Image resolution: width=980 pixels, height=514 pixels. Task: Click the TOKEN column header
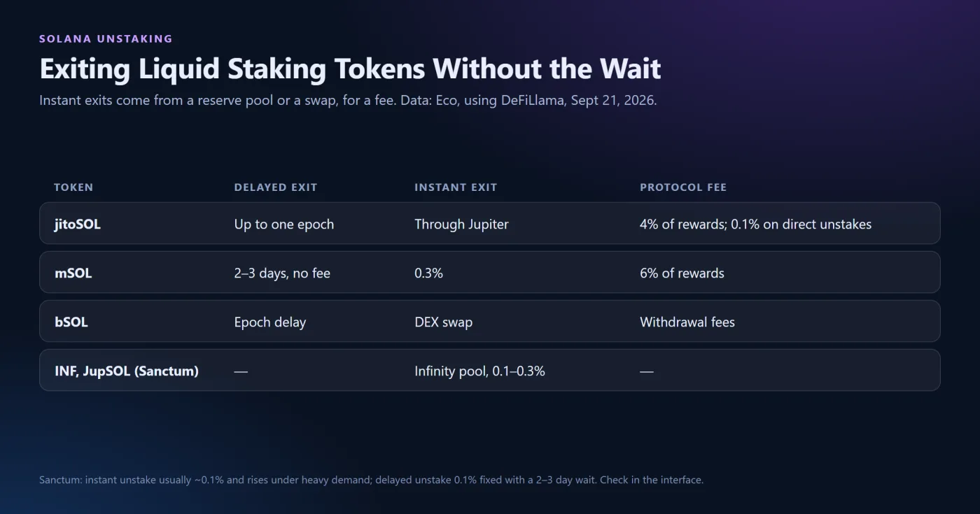tap(73, 187)
